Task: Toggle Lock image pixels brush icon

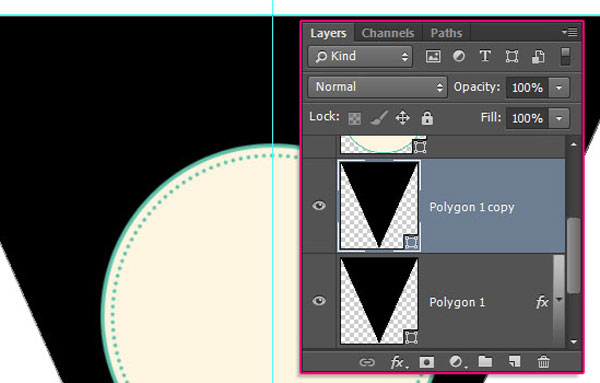Action: click(x=379, y=118)
